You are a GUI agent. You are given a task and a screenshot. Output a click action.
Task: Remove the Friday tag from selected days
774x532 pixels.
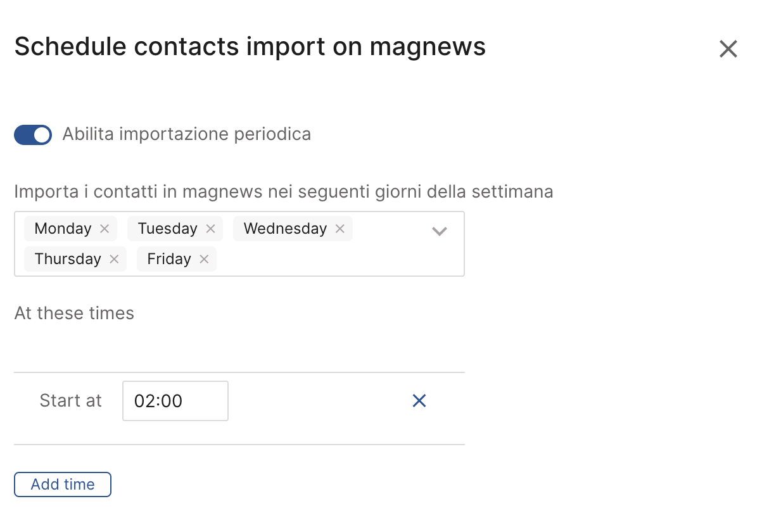pos(204,259)
